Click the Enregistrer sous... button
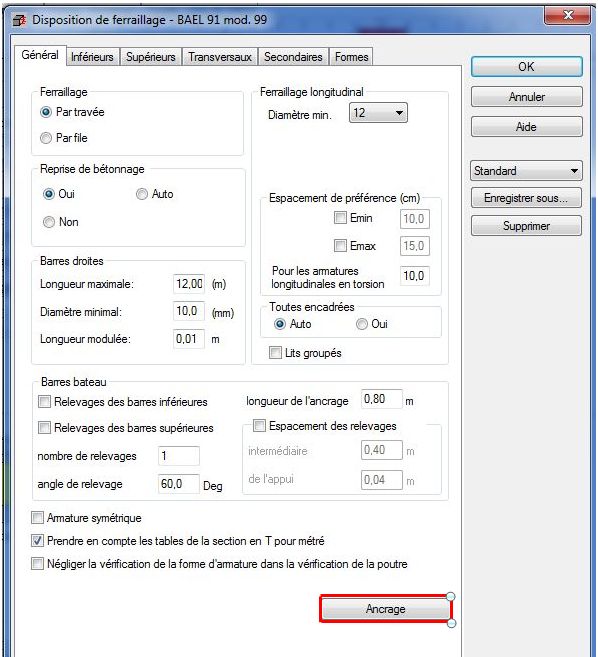Viewport: 598px width, 657px height. click(x=526, y=198)
